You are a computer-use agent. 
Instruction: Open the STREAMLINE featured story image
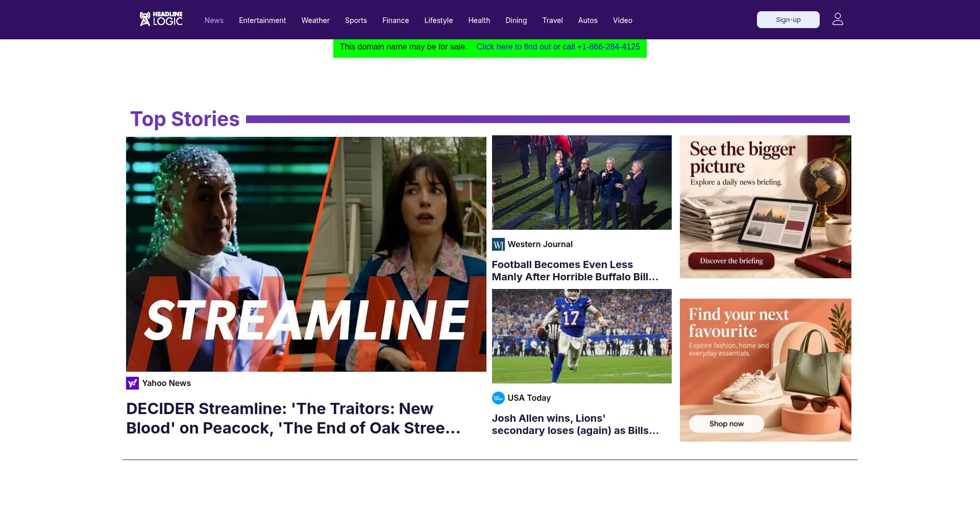pos(306,254)
